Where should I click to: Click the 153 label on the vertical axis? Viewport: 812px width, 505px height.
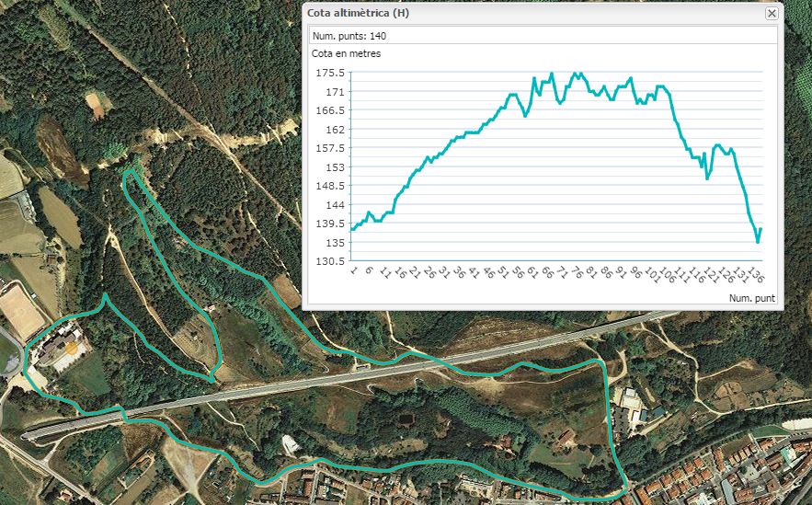(334, 167)
